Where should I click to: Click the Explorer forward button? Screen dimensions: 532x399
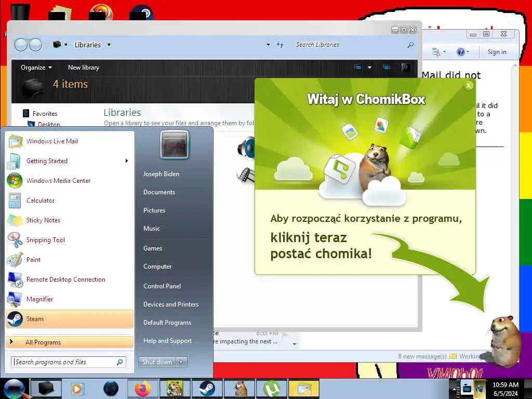coord(35,45)
